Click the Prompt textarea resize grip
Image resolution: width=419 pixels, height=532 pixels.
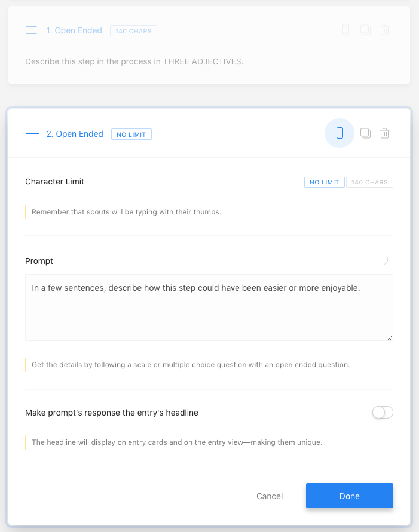coord(390,337)
